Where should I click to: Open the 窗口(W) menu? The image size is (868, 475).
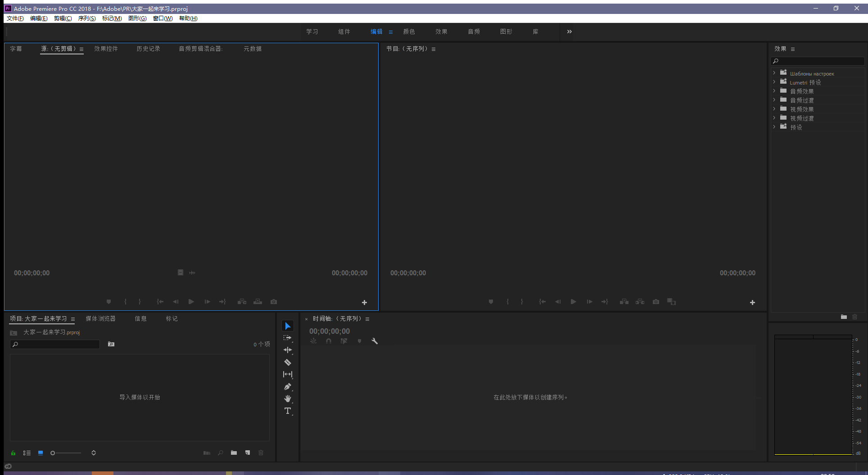163,18
